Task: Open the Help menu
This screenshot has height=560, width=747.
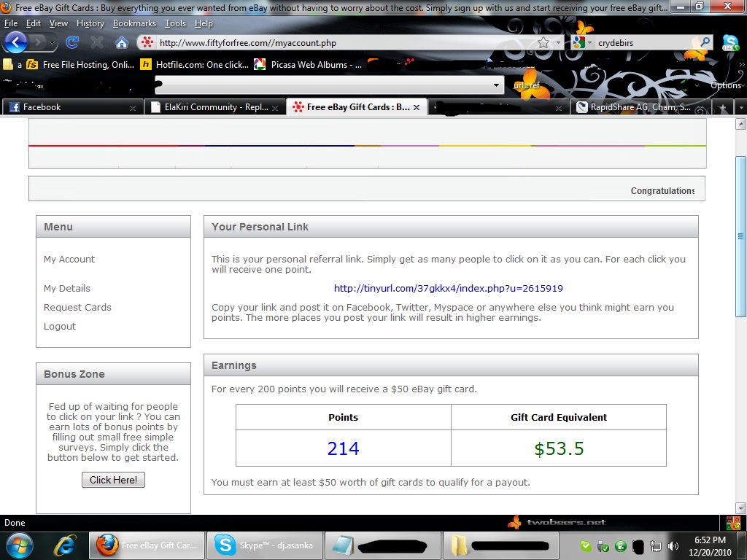Action: coord(204,23)
